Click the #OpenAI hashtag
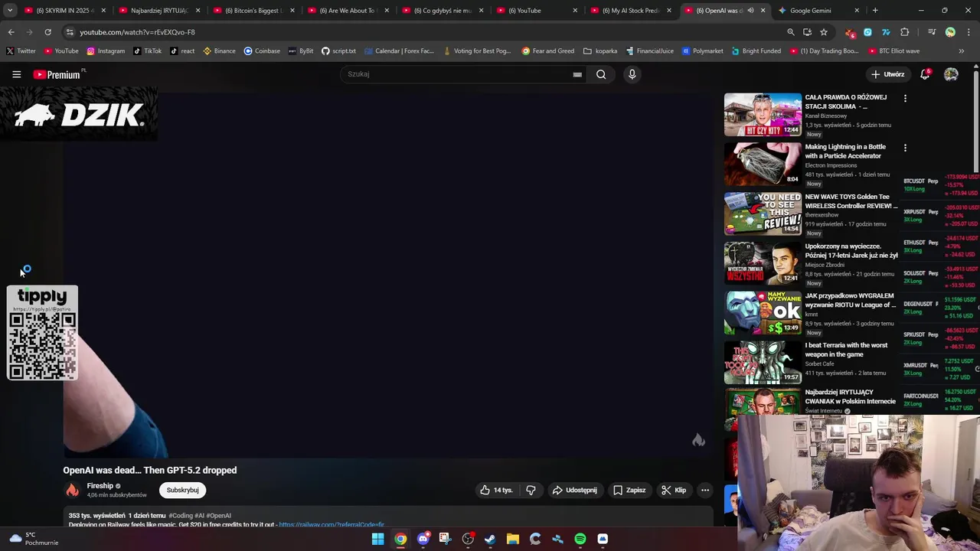Screen dimensions: 980x551 [x=218, y=516]
